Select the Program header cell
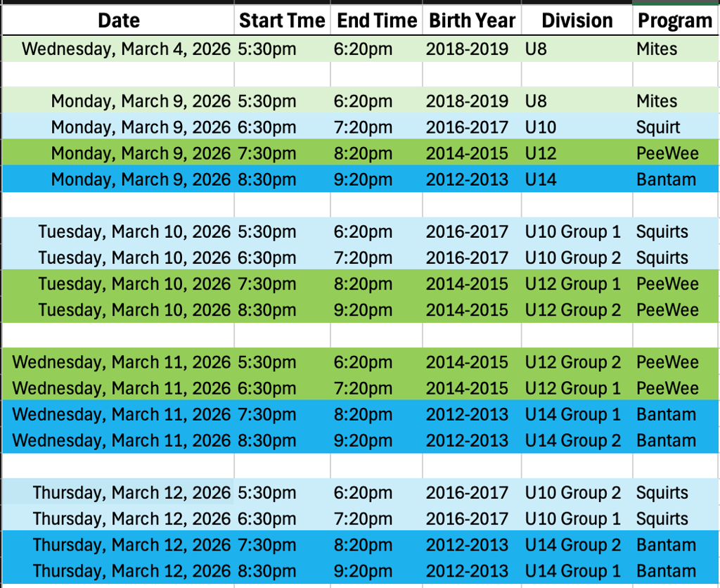Screen dimensions: 720x588 tap(675, 20)
